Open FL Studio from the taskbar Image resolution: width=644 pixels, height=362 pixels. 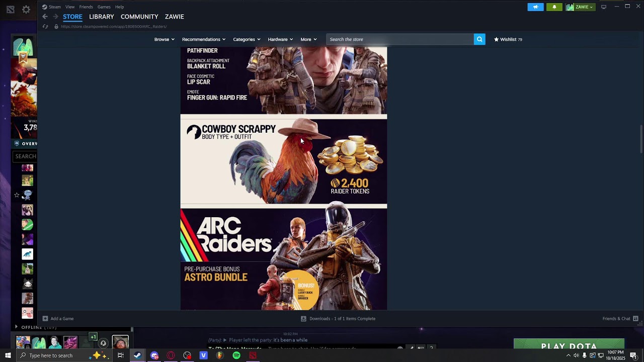point(220,355)
